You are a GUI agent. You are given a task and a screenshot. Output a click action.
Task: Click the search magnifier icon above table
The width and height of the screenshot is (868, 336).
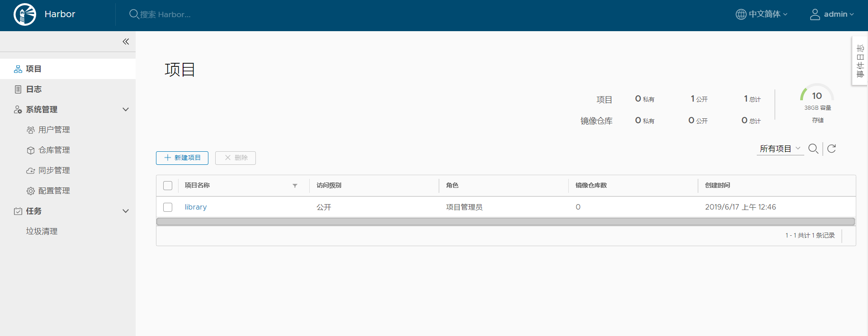pos(813,149)
